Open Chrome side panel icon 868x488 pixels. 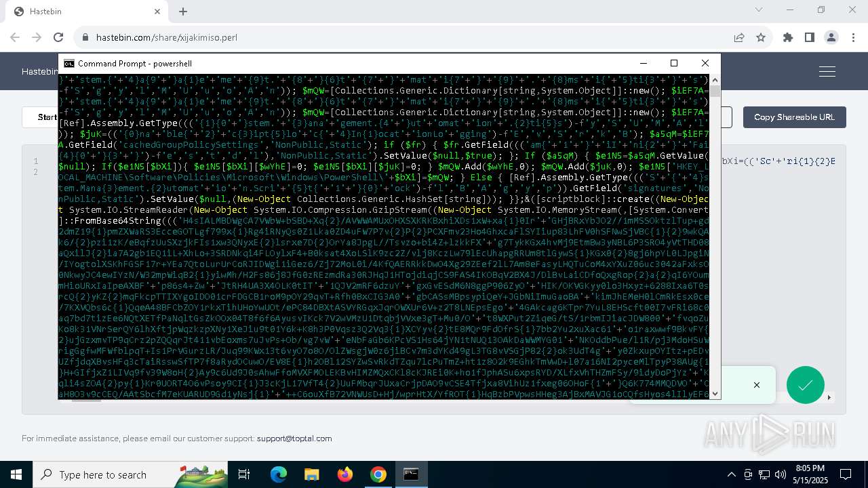(810, 38)
